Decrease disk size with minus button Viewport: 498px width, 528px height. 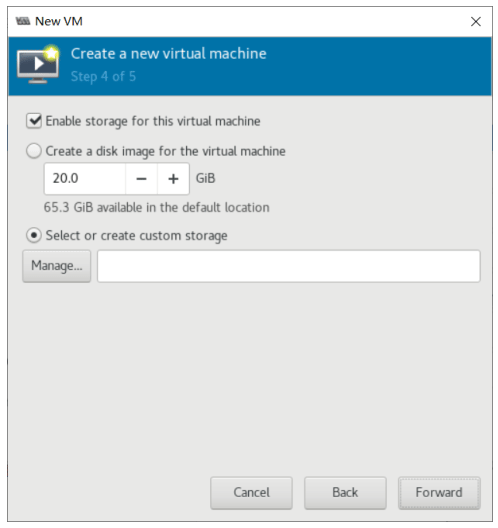click(x=141, y=179)
